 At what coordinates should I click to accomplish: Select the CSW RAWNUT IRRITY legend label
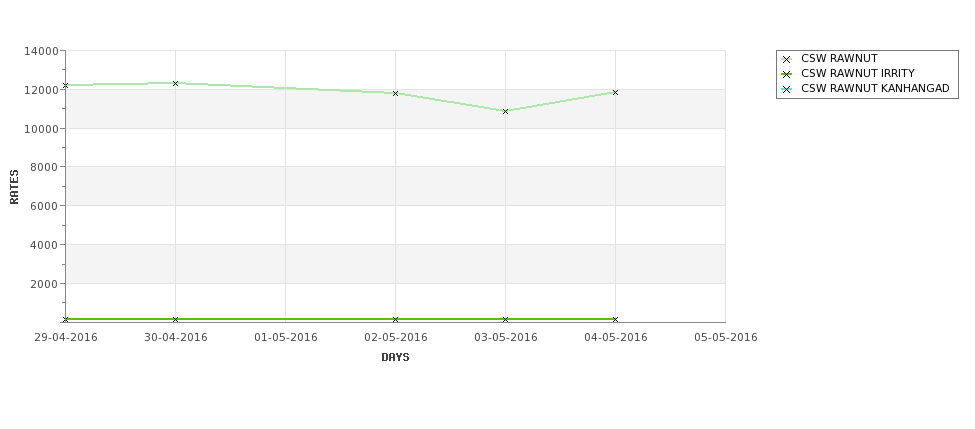(857, 73)
